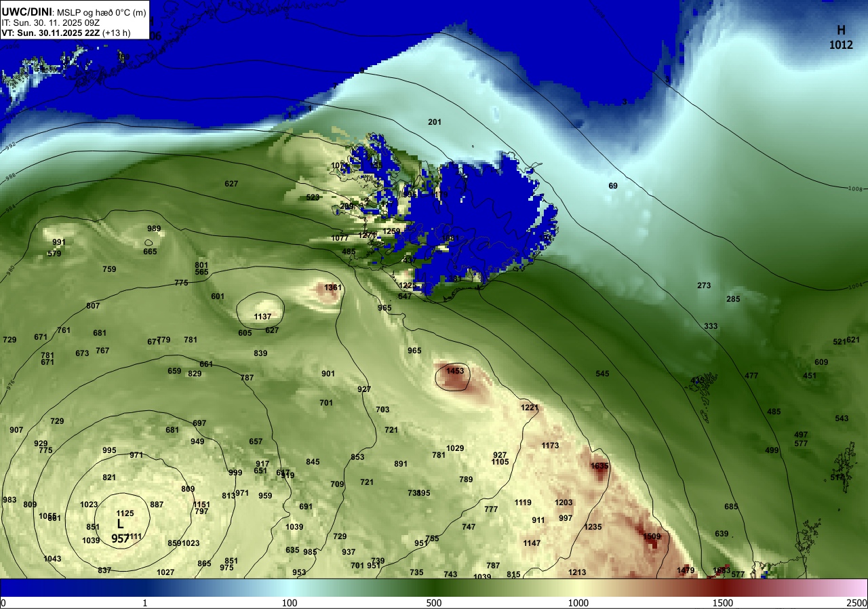Click the 957 low pressure value
The height and width of the screenshot is (609, 868).
(120, 538)
